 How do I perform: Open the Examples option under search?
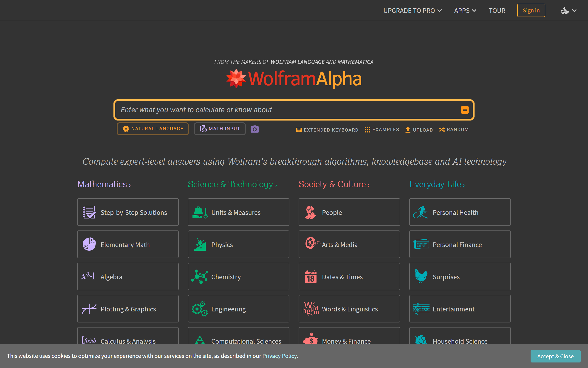pyautogui.click(x=382, y=129)
